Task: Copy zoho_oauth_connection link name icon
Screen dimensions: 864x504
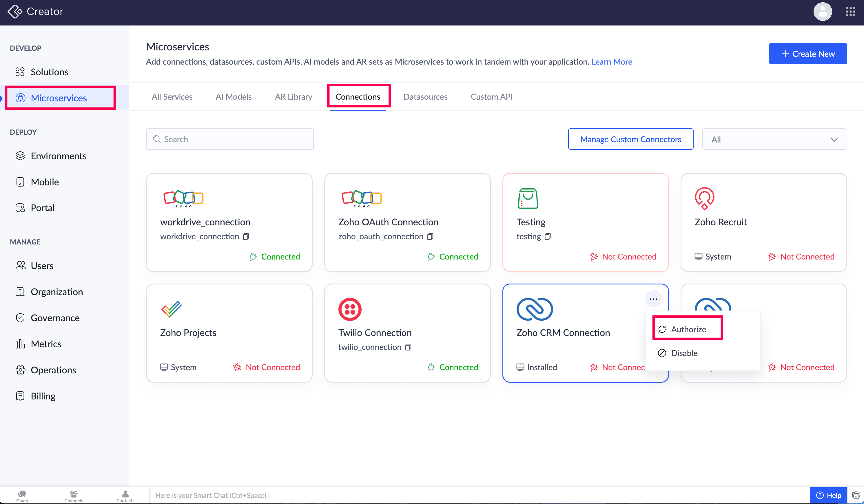Action: [x=430, y=237]
